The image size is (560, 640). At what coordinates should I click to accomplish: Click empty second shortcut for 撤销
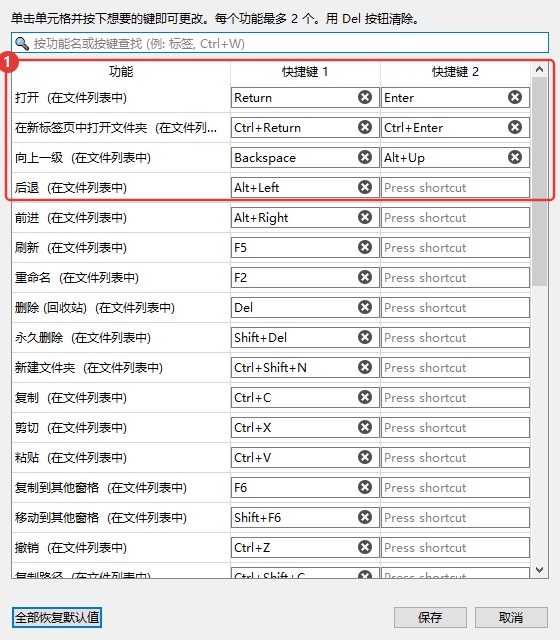pyautogui.click(x=456, y=547)
